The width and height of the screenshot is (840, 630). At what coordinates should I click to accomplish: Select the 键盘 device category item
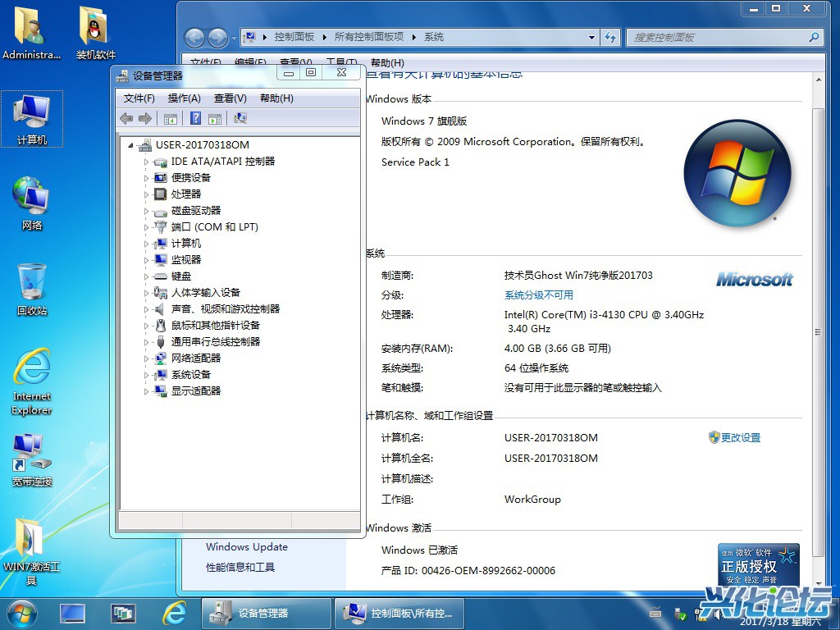[x=181, y=276]
